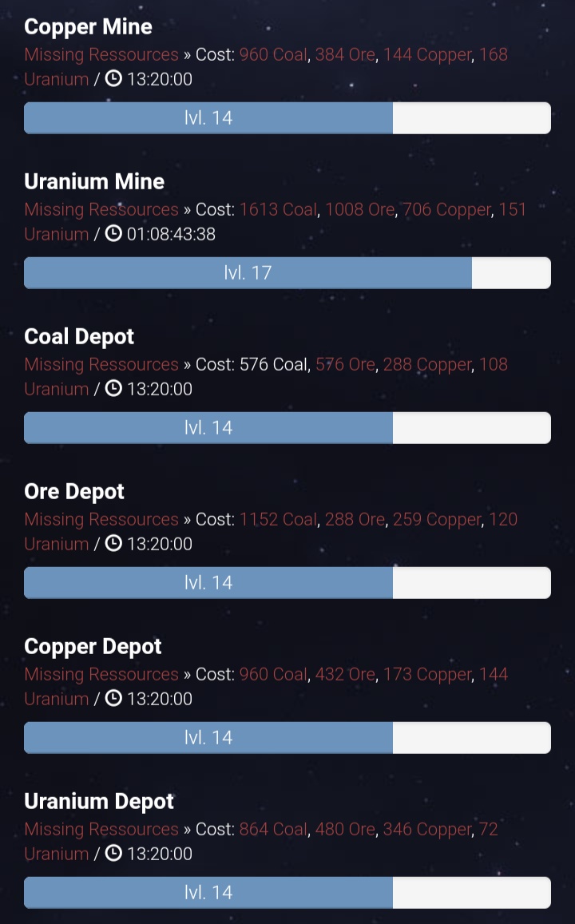Click the clock icon under Coal Depot
Image resolution: width=575 pixels, height=924 pixels.
click(113, 388)
